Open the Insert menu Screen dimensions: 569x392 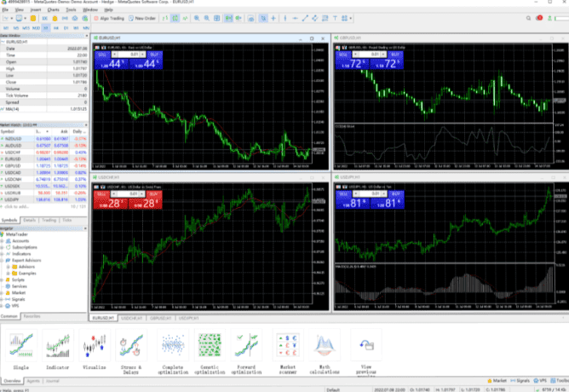pyautogui.click(x=36, y=10)
